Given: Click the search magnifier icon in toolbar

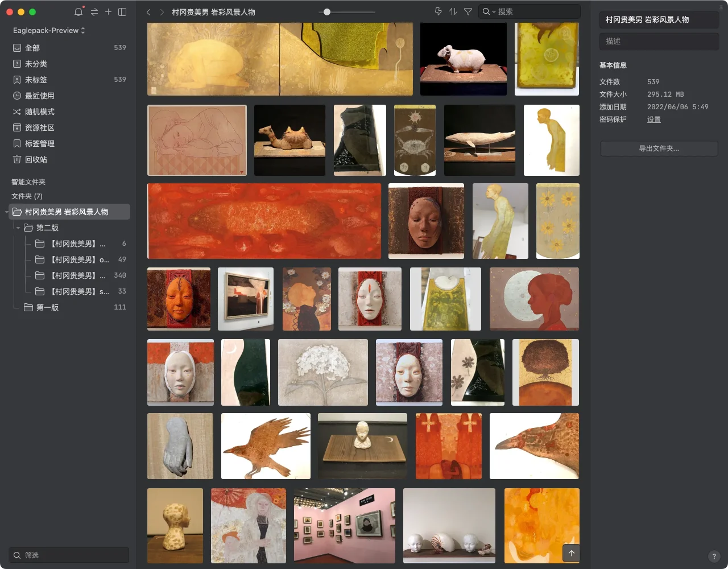Looking at the screenshot, I should pos(486,11).
